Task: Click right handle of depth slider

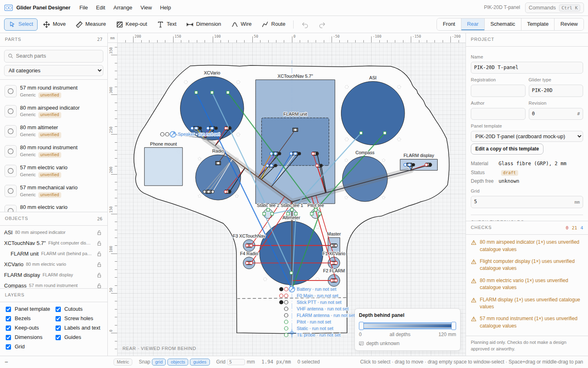Action: 454,326
